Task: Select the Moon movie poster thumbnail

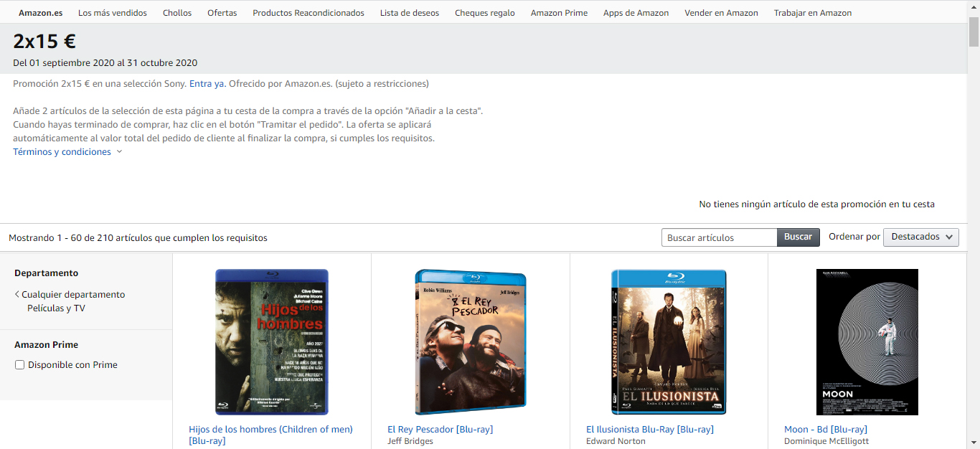Action: (x=867, y=342)
